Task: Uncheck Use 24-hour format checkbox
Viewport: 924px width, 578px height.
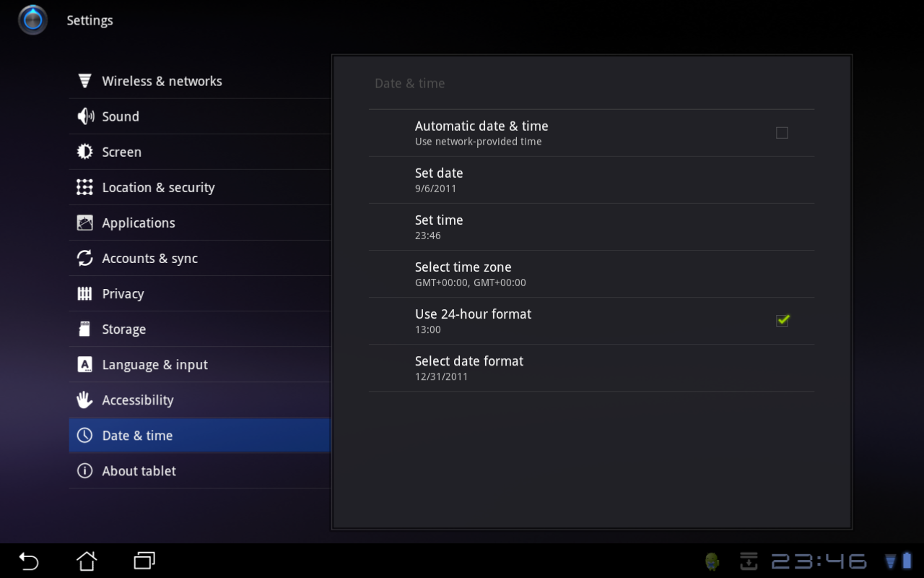Action: pyautogui.click(x=782, y=320)
